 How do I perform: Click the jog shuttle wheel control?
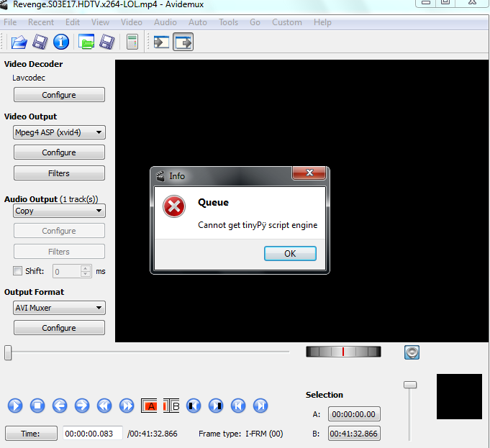click(x=343, y=352)
